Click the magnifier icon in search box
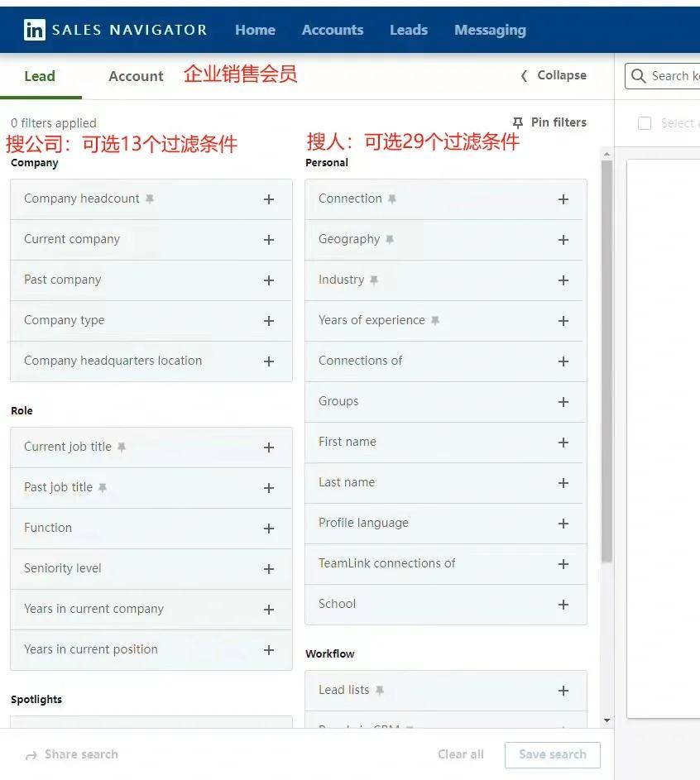Image resolution: width=700 pixels, height=780 pixels. (638, 76)
